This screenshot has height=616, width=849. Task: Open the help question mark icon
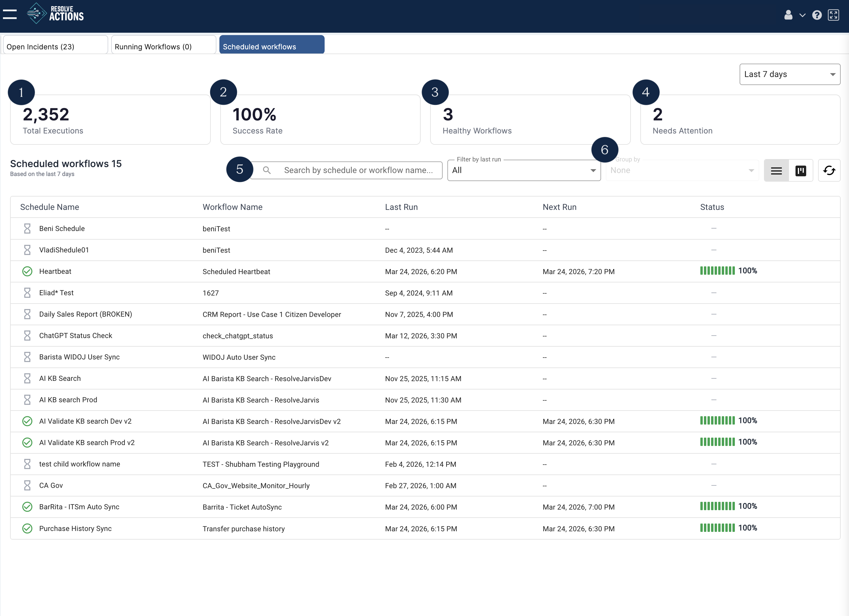click(817, 15)
